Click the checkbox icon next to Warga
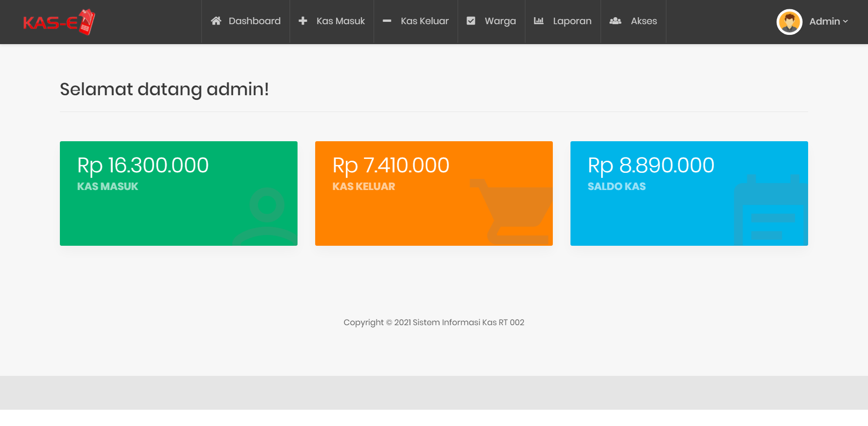This screenshot has height=426, width=868. 471,20
